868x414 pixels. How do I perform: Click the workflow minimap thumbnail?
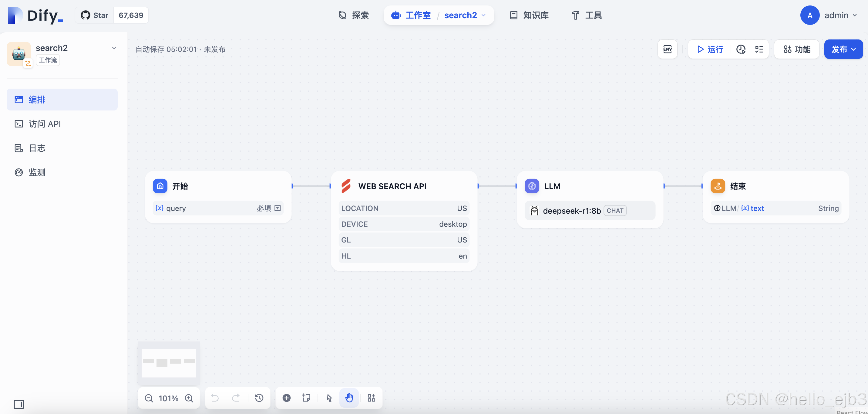(x=169, y=363)
